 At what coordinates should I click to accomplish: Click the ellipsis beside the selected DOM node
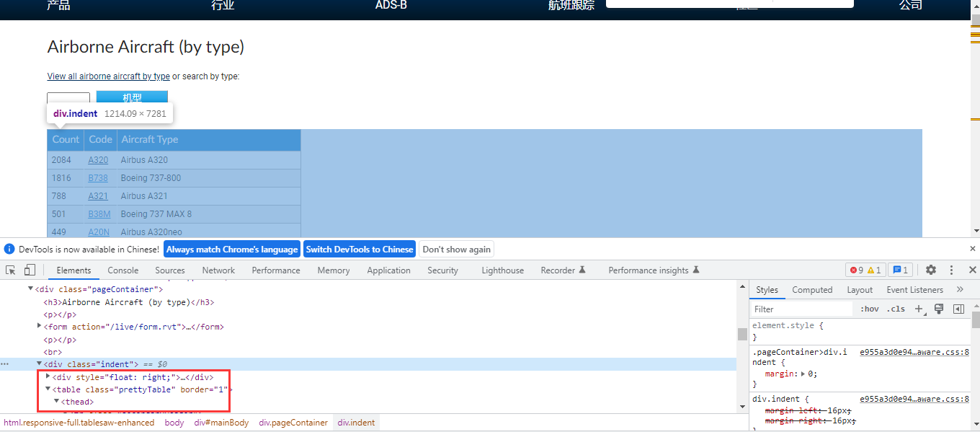(x=5, y=364)
